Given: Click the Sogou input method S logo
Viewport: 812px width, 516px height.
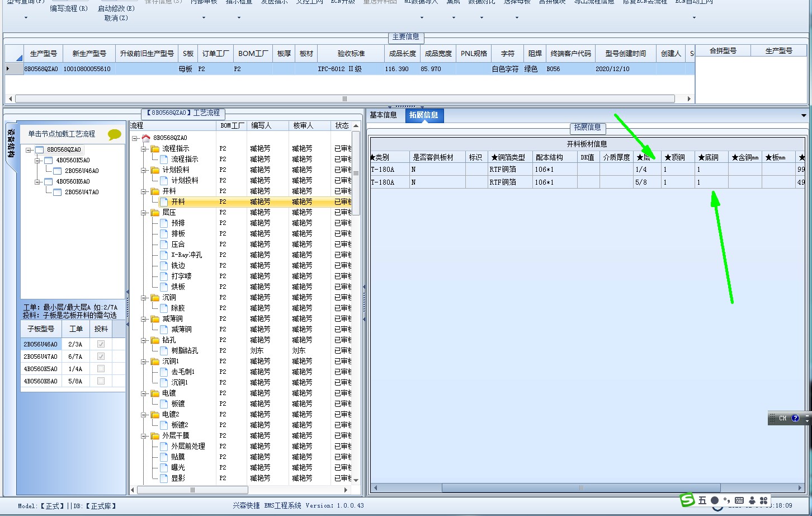Looking at the screenshot, I should point(687,500).
